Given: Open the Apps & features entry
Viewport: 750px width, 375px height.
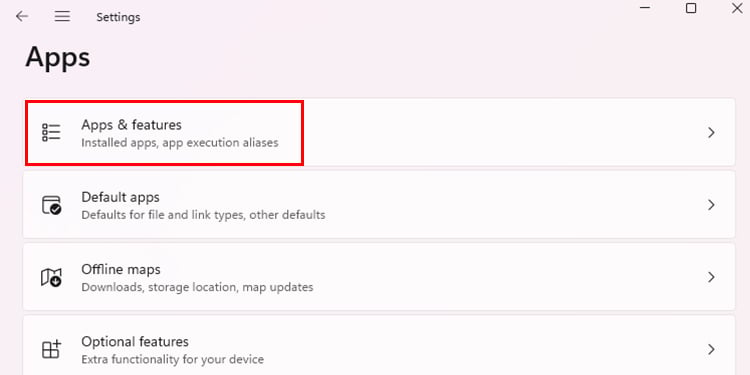Looking at the screenshot, I should (x=379, y=132).
